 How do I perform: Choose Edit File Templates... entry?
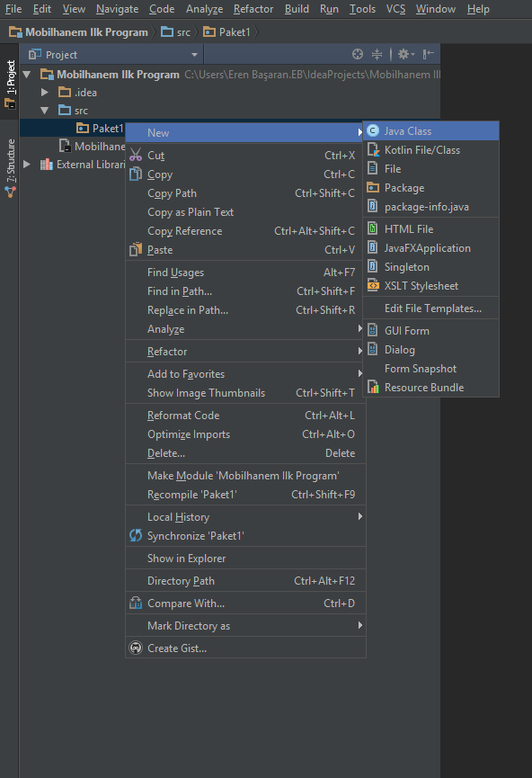click(430, 309)
